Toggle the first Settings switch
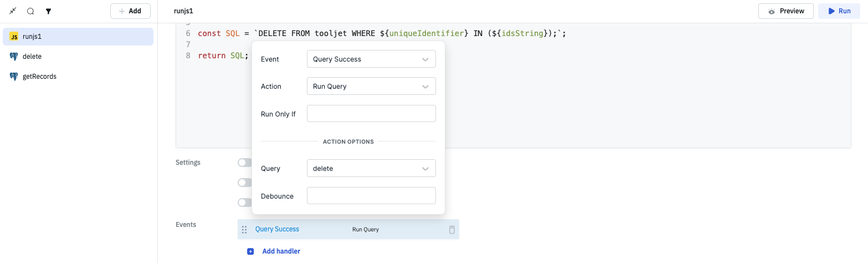Screen dimensions: 868x263 point(245,163)
